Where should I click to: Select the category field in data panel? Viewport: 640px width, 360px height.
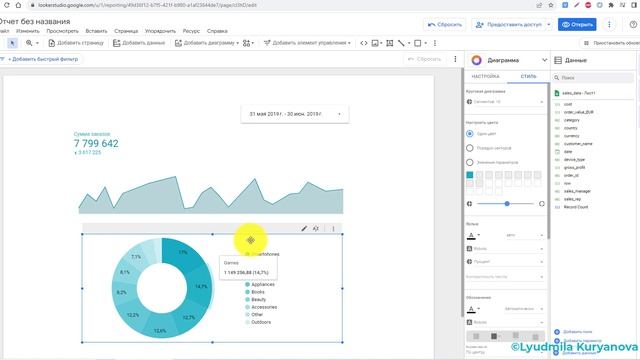571,120
